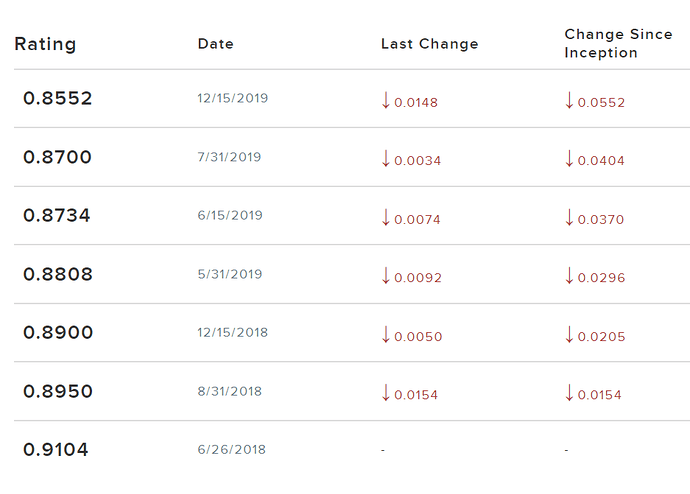This screenshot has width=690, height=494.
Task: Click the down arrow next to 0.0050
Action: [x=386, y=334]
